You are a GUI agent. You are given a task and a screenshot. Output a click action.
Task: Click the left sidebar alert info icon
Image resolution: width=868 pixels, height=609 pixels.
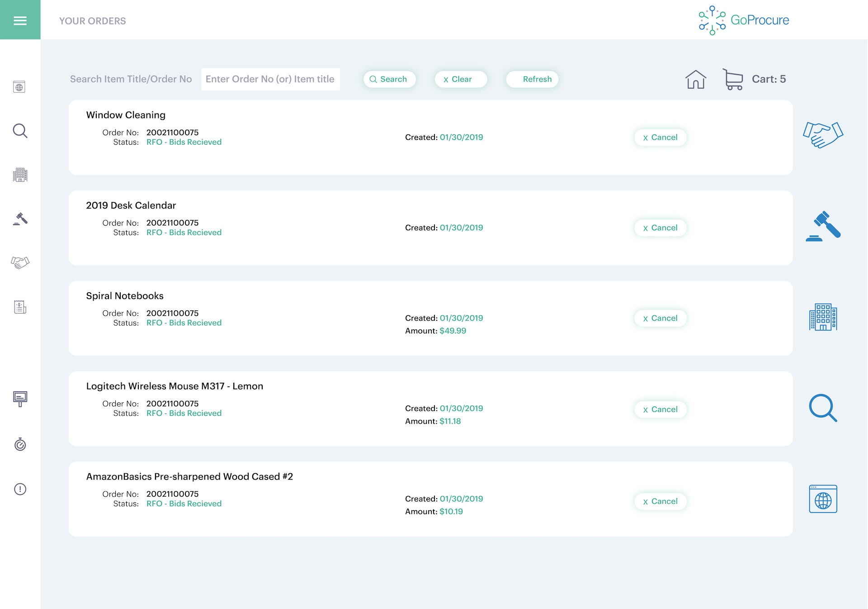pyautogui.click(x=20, y=489)
